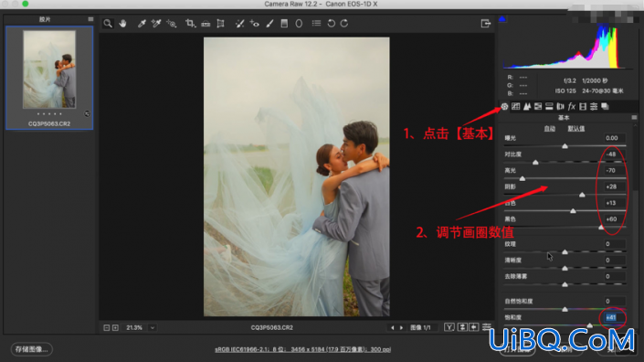644x362 pixels.
Task: Click the Blacks value field +60
Action: 615,219
